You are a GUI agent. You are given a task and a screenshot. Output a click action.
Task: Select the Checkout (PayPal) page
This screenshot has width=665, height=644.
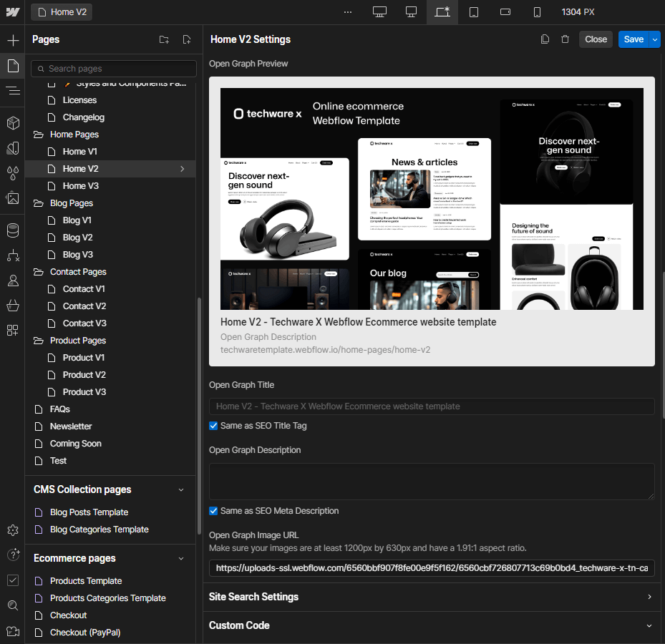click(x=84, y=633)
